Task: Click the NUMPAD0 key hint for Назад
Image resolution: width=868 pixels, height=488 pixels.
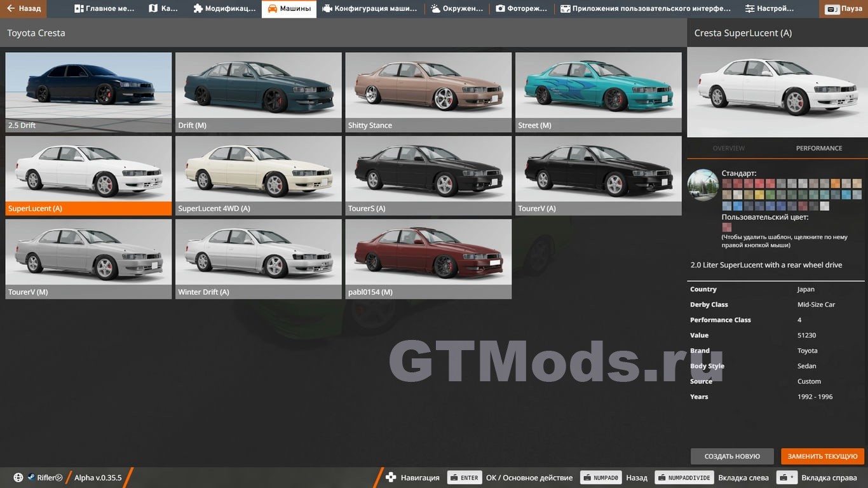Action: 601,478
